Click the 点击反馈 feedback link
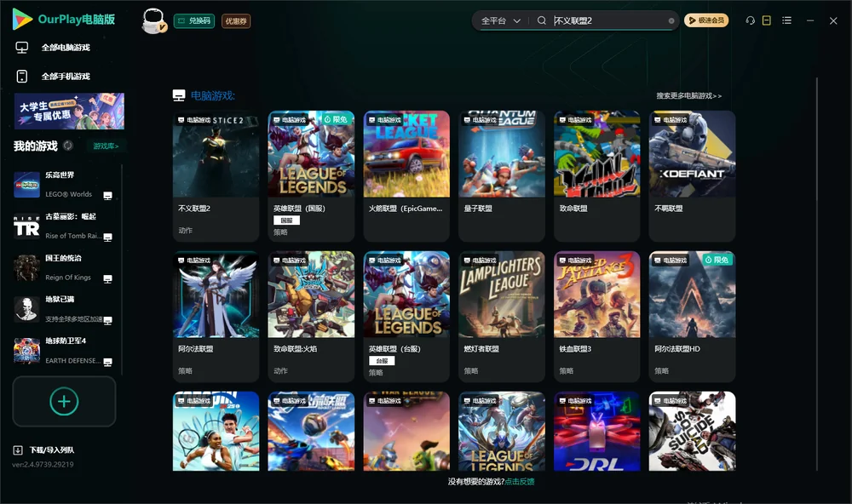The width and height of the screenshot is (852, 504). [520, 482]
